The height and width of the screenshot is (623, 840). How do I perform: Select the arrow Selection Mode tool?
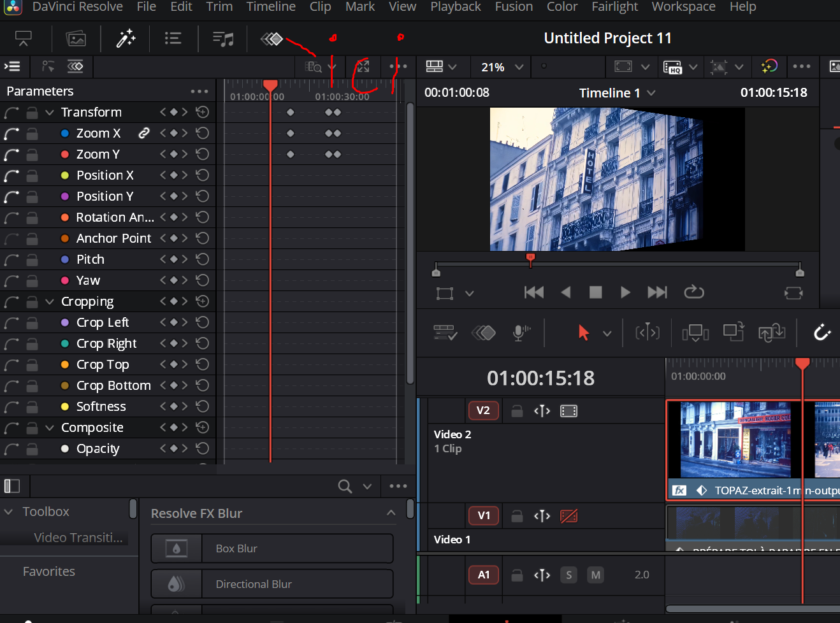tap(583, 333)
